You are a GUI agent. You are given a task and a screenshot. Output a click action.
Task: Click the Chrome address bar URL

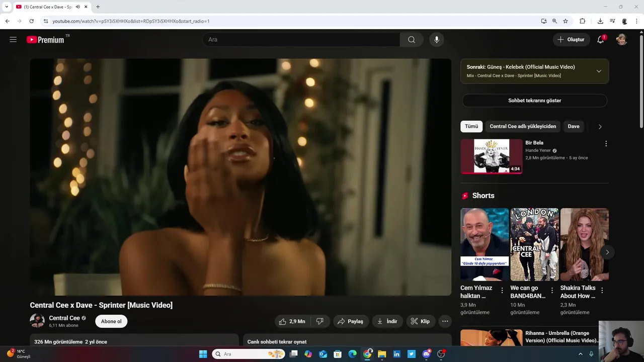pos(131,21)
